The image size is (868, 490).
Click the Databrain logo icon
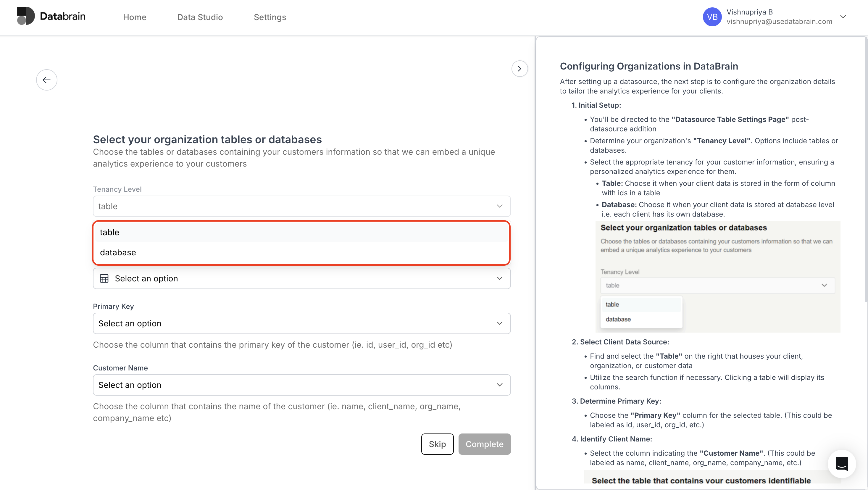tap(26, 16)
